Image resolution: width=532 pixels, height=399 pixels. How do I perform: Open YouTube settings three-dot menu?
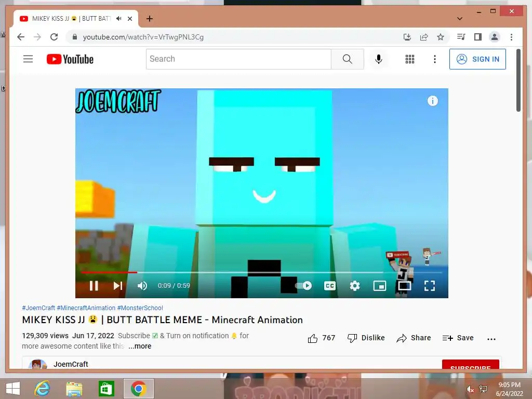coord(435,59)
